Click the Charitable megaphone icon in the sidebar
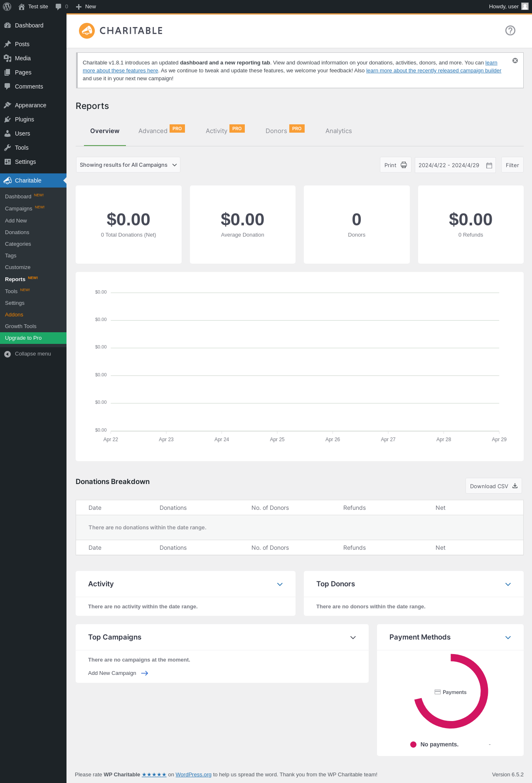The width and height of the screenshot is (532, 783). point(7,180)
